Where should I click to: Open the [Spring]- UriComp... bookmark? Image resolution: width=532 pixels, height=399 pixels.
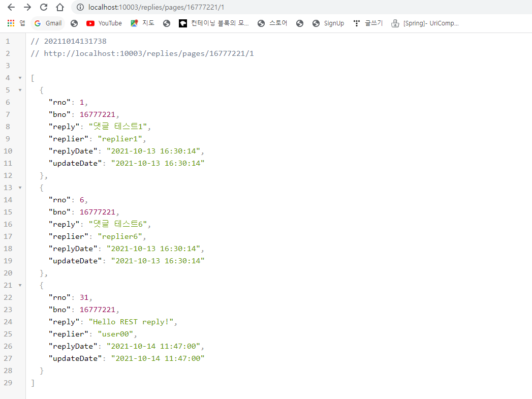[x=425, y=23]
